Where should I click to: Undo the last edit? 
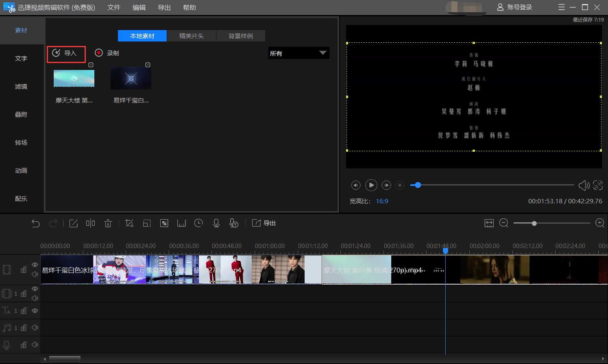point(36,223)
